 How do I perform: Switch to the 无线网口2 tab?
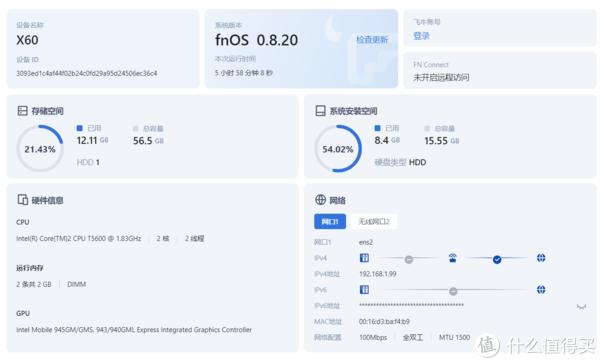tap(373, 221)
